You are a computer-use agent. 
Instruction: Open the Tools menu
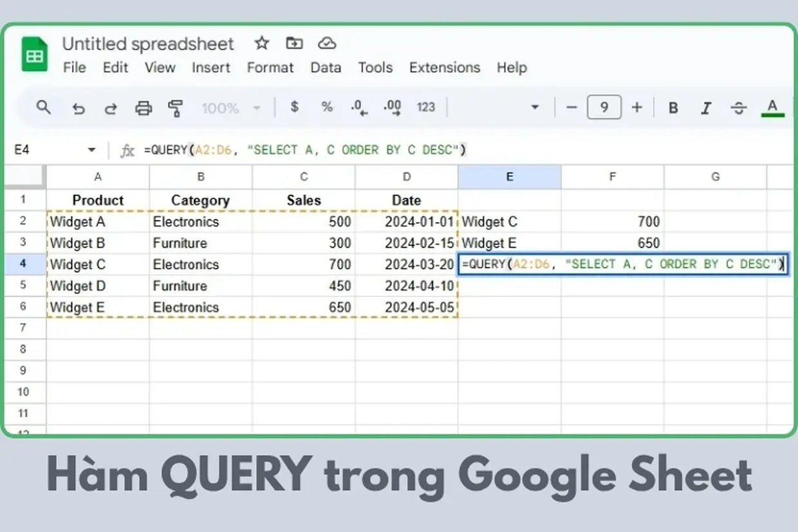pyautogui.click(x=375, y=68)
